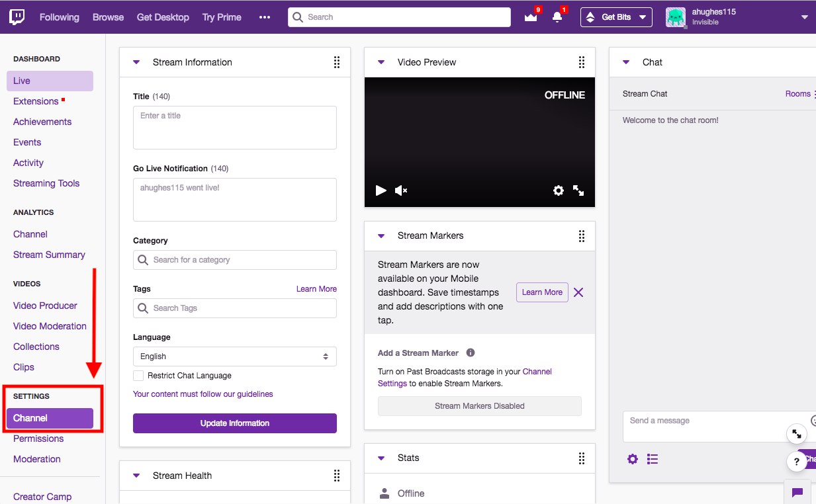Image resolution: width=816 pixels, height=504 pixels.
Task: Expand the user account menu arrow
Action: 805,17
